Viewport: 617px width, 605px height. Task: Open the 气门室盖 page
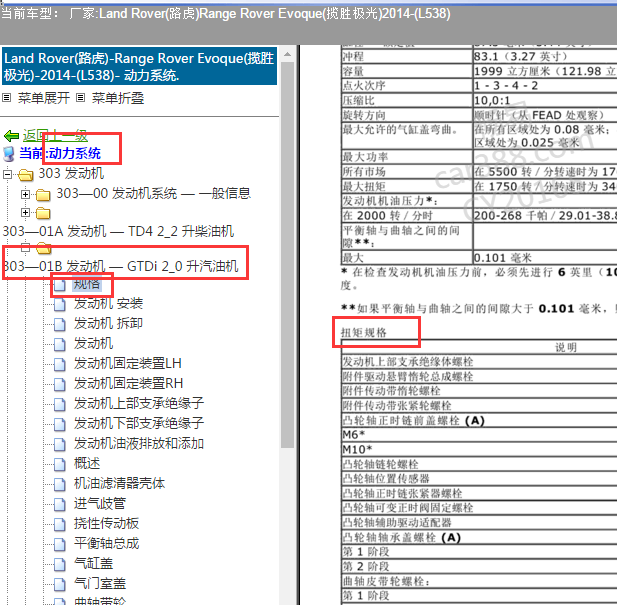coord(100,583)
